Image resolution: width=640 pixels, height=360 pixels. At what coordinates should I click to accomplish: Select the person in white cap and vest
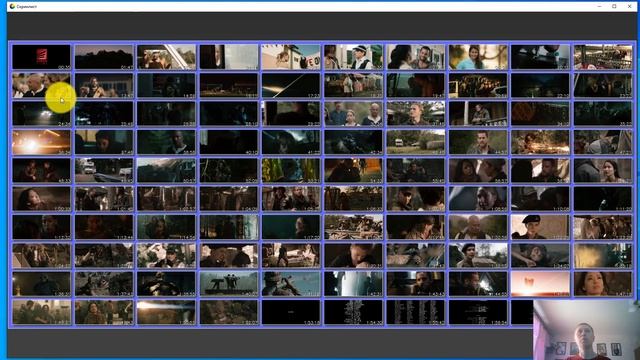(x=353, y=57)
